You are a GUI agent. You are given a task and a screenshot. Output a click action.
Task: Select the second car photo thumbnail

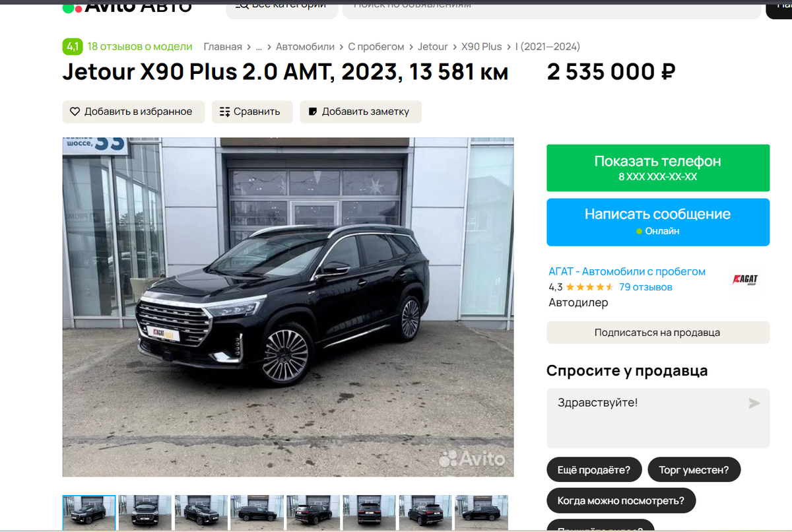pos(145,511)
